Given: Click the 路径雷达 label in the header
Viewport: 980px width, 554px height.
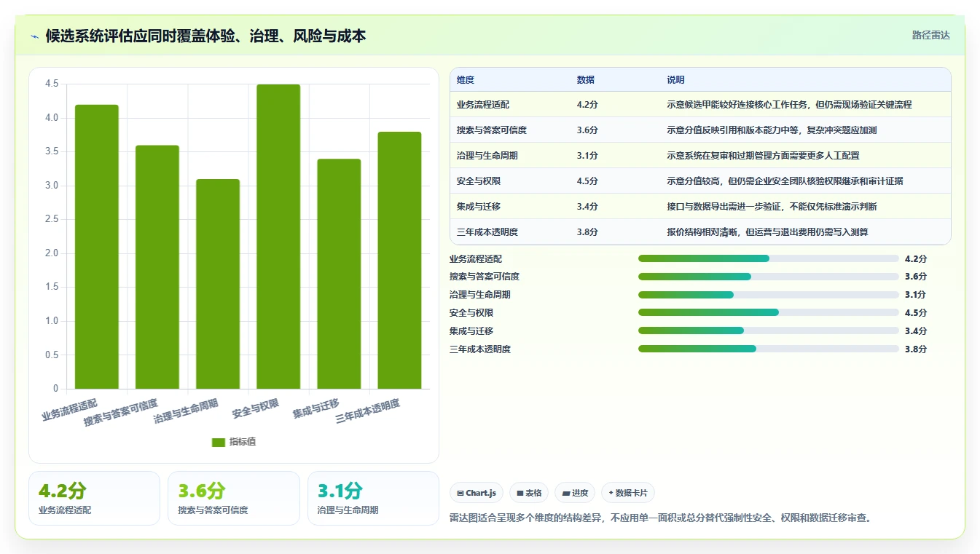Looking at the screenshot, I should 931,35.
